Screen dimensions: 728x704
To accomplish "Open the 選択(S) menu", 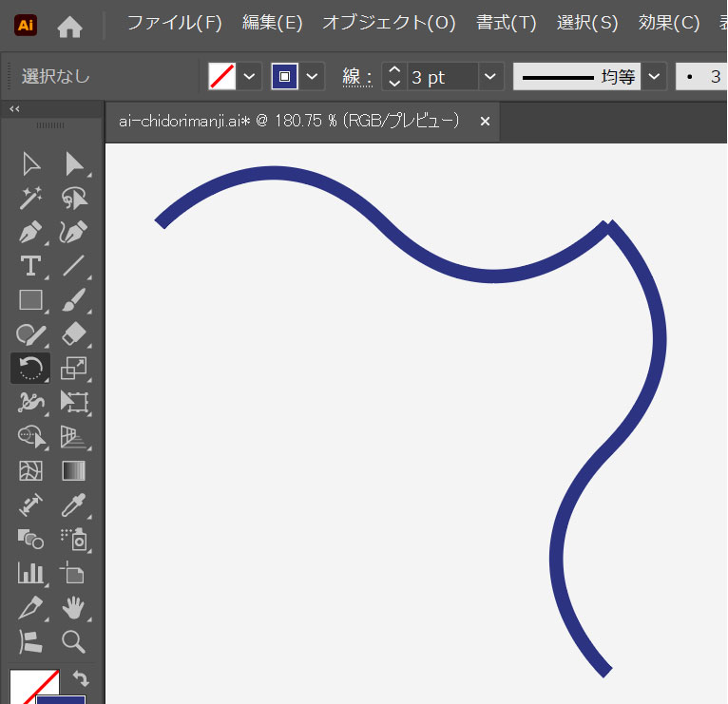I will coord(587,23).
